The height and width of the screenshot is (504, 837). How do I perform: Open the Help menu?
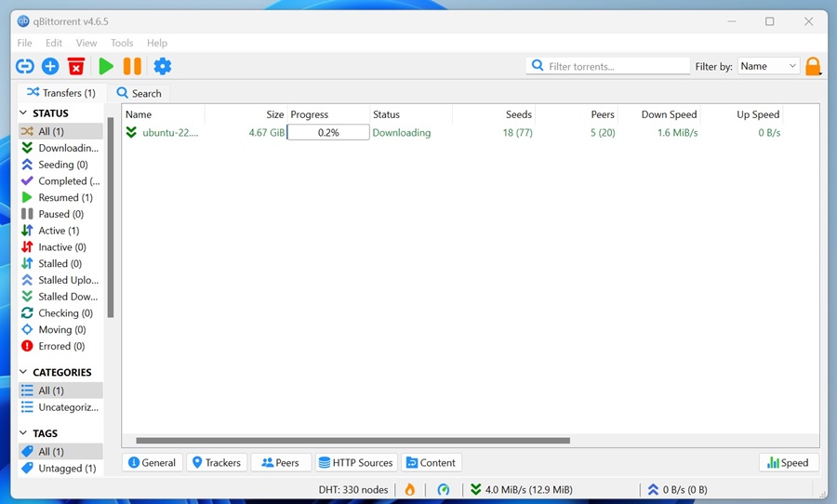coord(157,43)
